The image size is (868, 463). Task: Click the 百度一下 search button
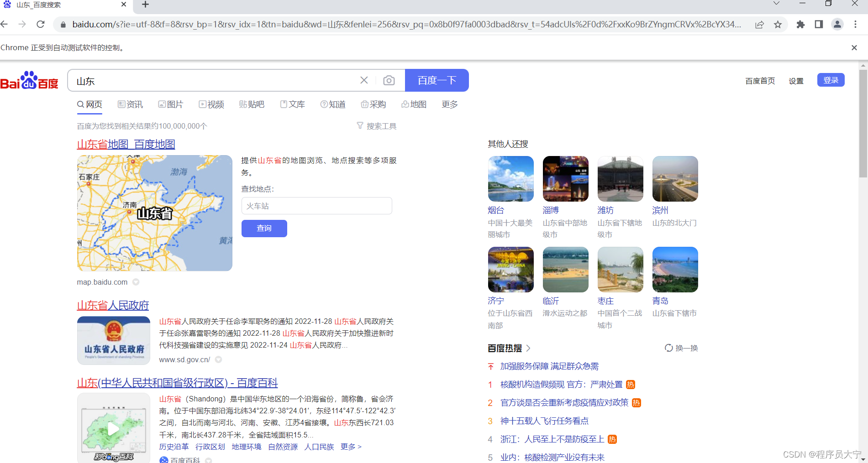click(x=437, y=80)
